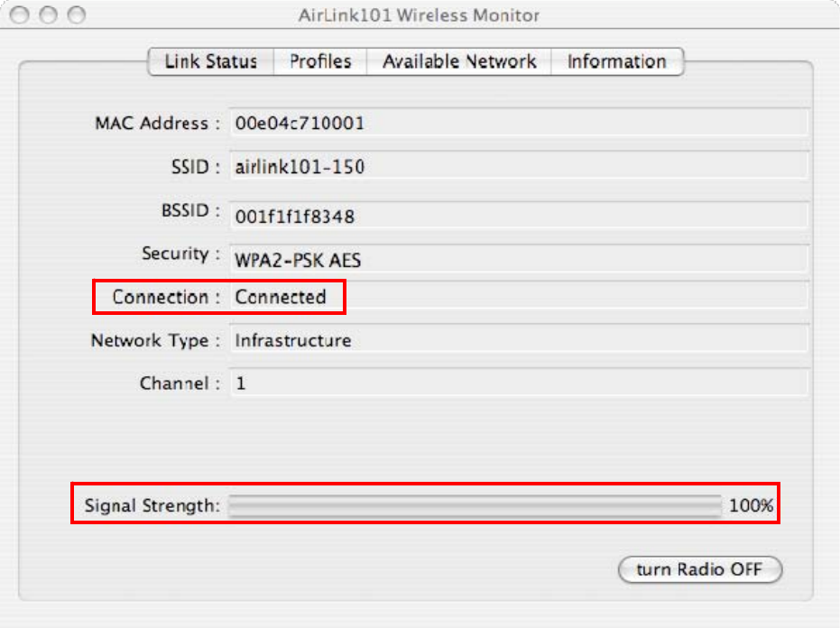The width and height of the screenshot is (840, 628).
Task: Click the MAC Address label
Action: click(x=158, y=124)
